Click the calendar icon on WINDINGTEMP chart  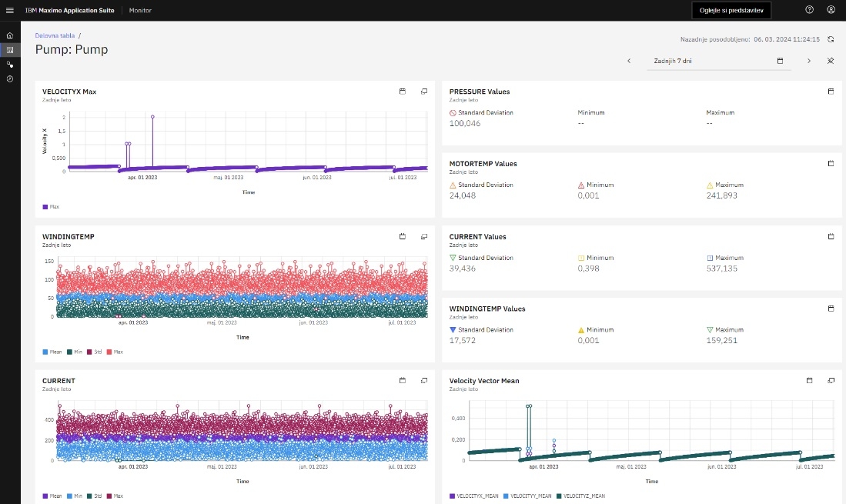[x=402, y=236]
